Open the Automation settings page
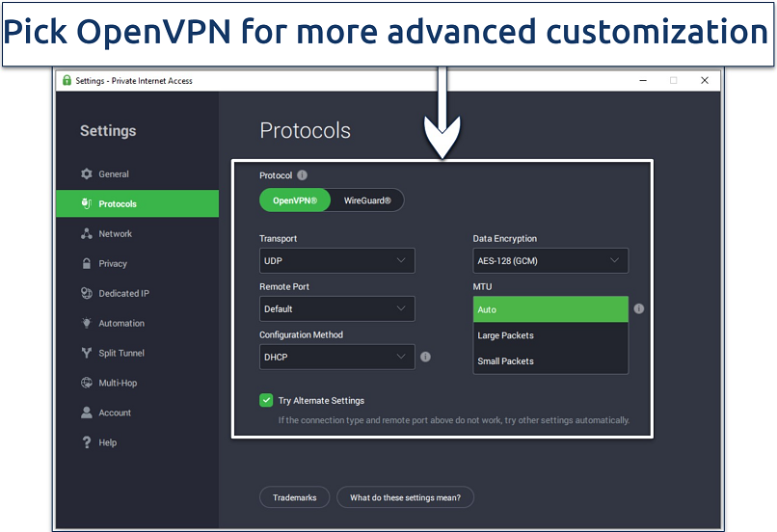The width and height of the screenshot is (777, 532). point(137,323)
